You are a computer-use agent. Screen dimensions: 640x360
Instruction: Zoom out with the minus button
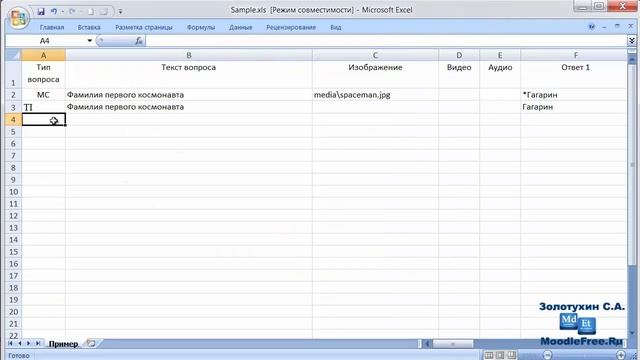(x=548, y=355)
